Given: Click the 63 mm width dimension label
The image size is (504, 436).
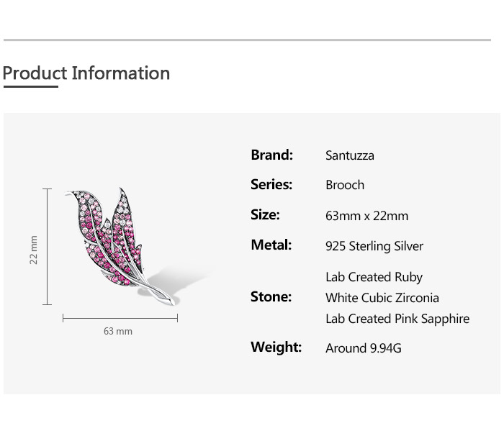Looking at the screenshot, I should (118, 332).
